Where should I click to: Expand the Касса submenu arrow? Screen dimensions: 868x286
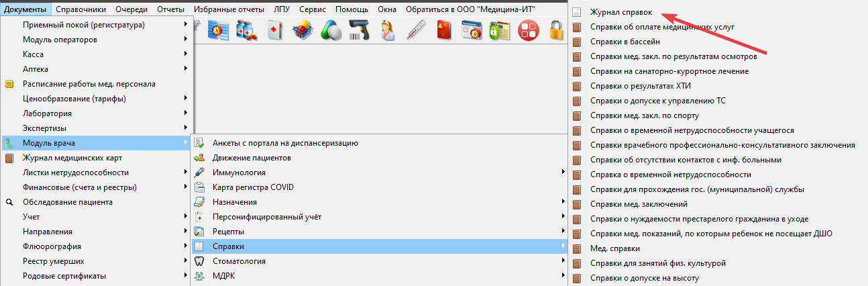(x=185, y=54)
